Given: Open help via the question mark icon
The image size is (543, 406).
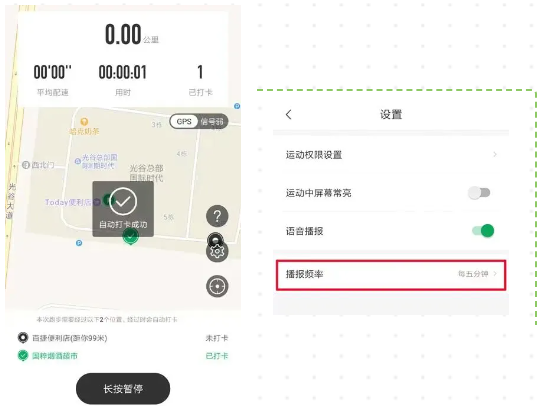Looking at the screenshot, I should coord(217,216).
